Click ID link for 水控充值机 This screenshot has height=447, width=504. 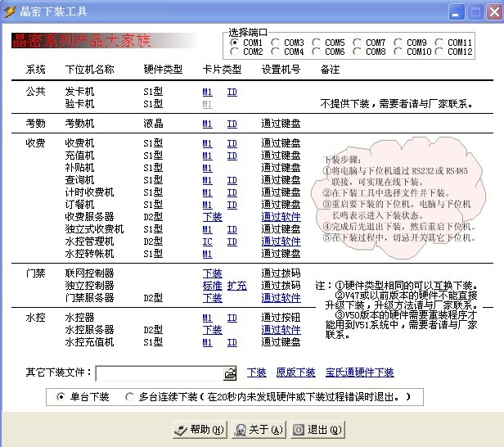[x=232, y=342]
